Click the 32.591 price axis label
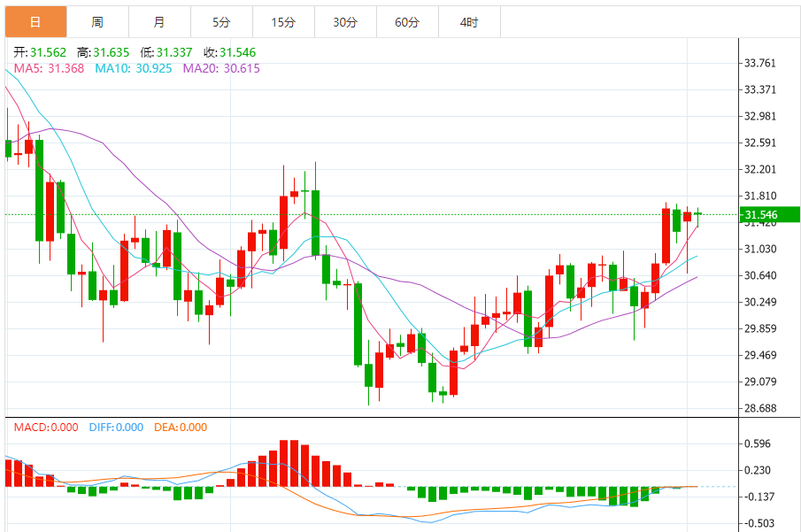The width and height of the screenshot is (801, 532). 759,143
